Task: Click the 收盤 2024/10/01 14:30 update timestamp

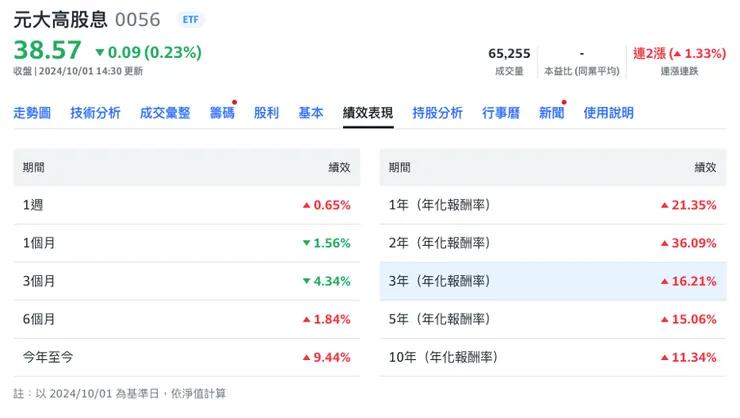Action: (78, 71)
